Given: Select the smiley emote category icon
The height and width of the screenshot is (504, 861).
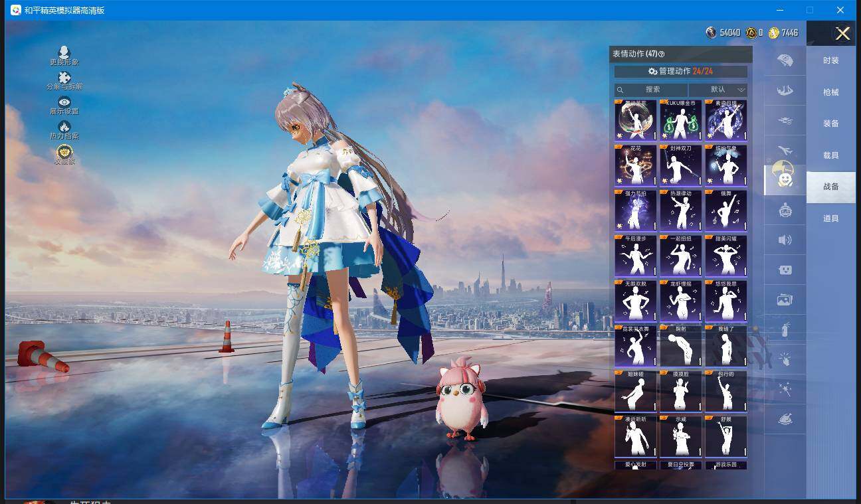Looking at the screenshot, I should click(785, 179).
